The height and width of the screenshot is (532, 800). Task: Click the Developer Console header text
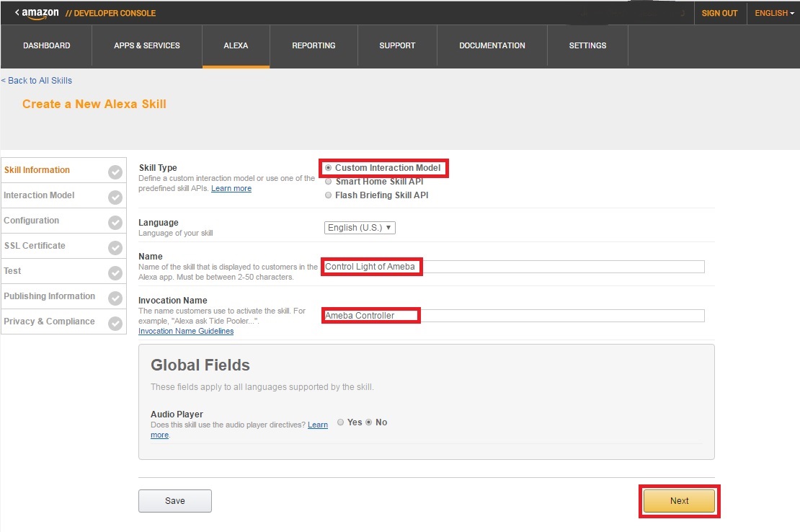pyautogui.click(x=111, y=13)
